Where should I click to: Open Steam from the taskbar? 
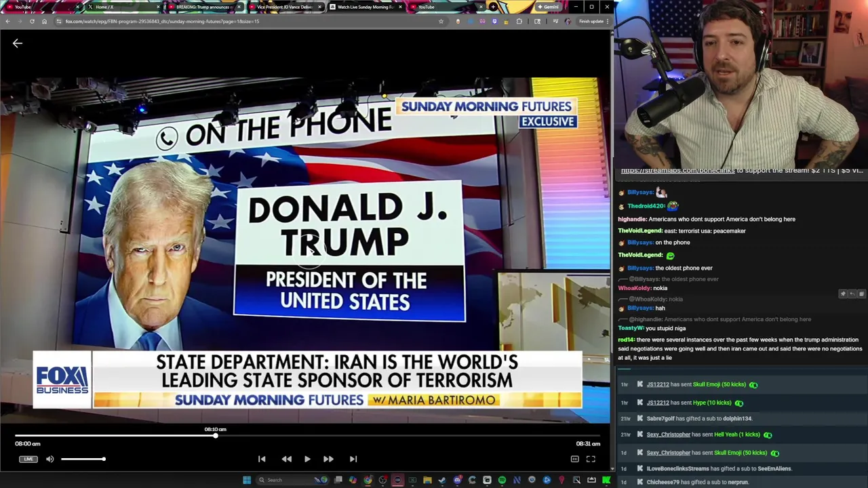(442, 480)
